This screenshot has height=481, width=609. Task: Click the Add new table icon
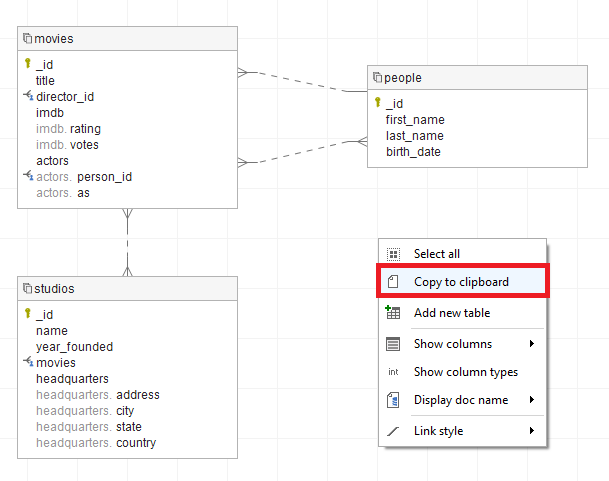[x=393, y=313]
